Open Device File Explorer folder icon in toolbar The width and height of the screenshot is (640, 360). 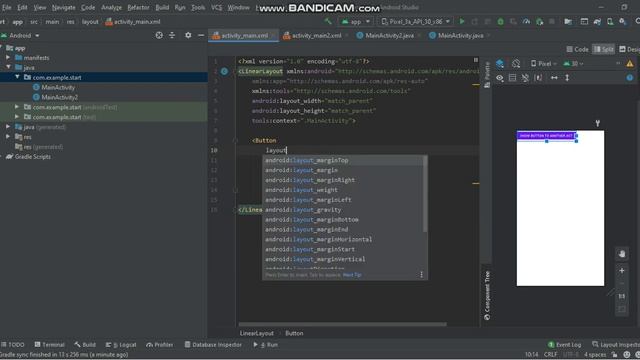(568, 22)
